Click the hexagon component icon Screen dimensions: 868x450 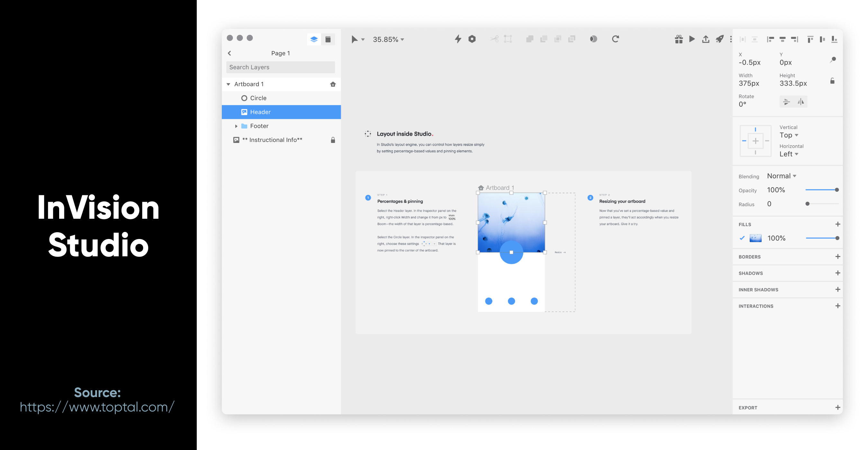pos(472,39)
